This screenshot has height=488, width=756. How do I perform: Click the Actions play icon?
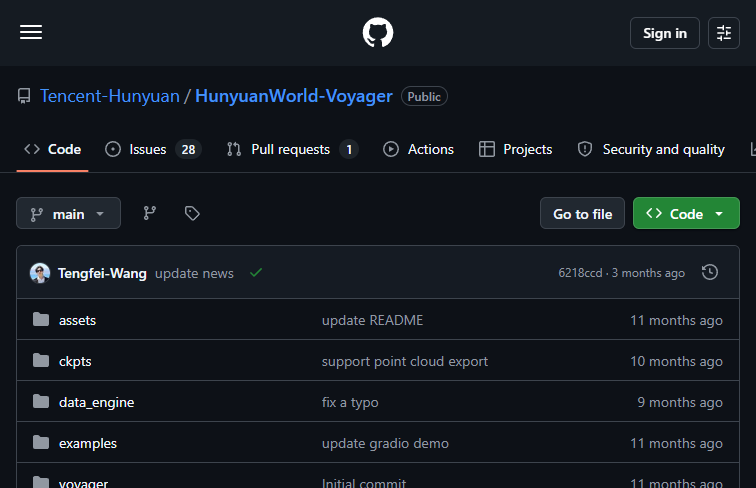point(391,149)
